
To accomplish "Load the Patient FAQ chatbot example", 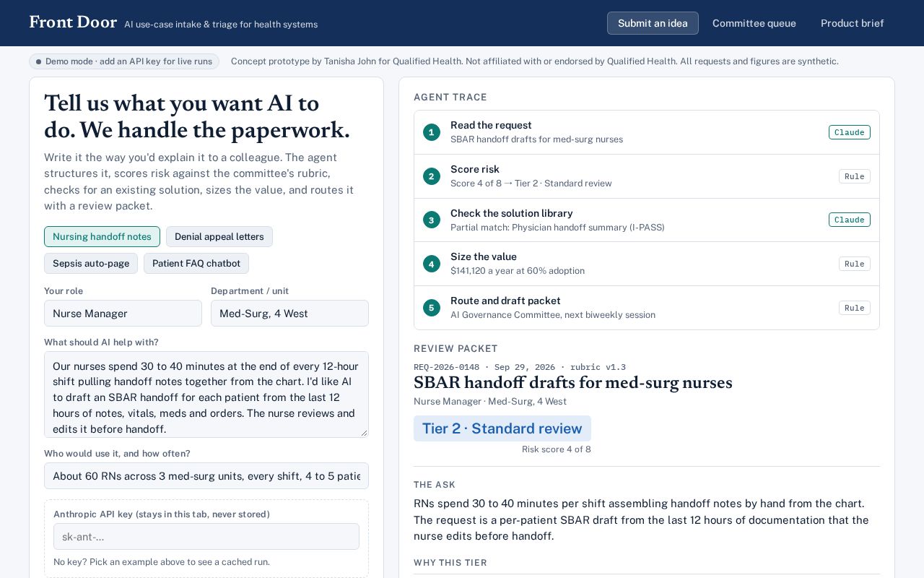I will (196, 263).
